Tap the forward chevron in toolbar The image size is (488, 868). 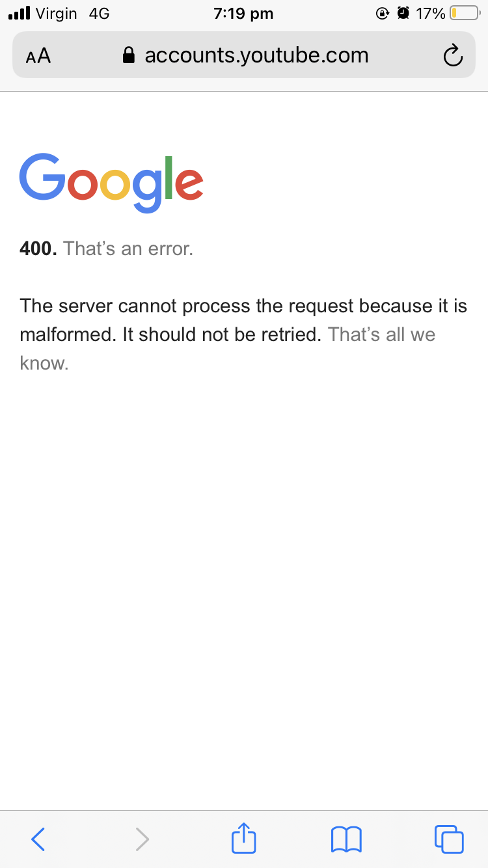142,839
